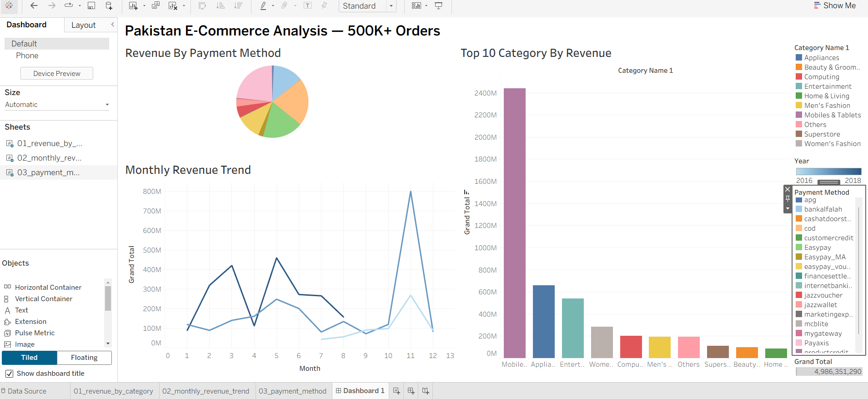868x399 pixels.
Task: Select the Dashboard 1 tab
Action: (x=360, y=391)
